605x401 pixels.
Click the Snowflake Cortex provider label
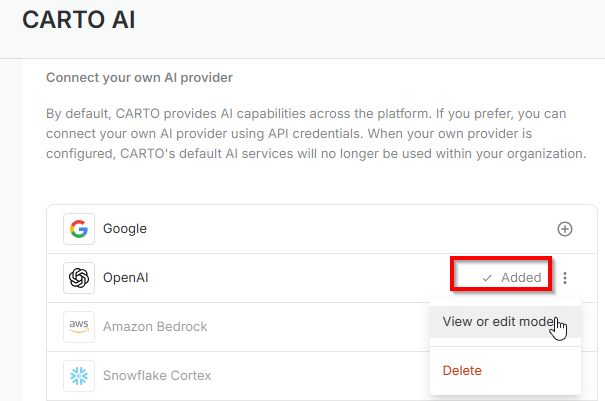tap(157, 375)
